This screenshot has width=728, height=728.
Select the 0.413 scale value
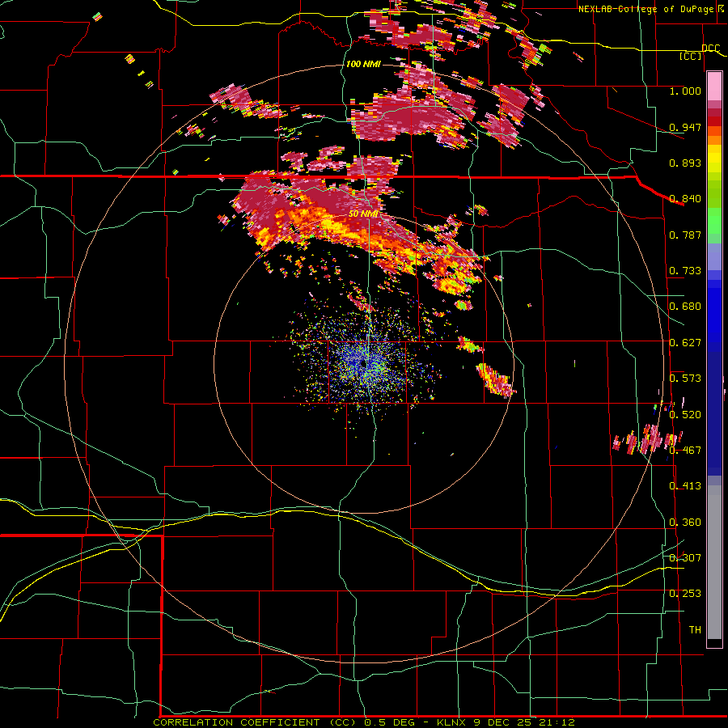tap(685, 485)
